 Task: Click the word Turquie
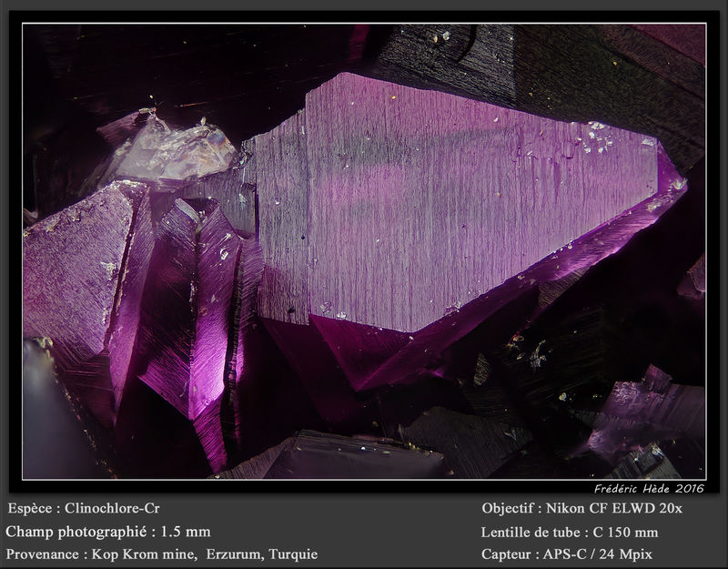[x=293, y=554]
